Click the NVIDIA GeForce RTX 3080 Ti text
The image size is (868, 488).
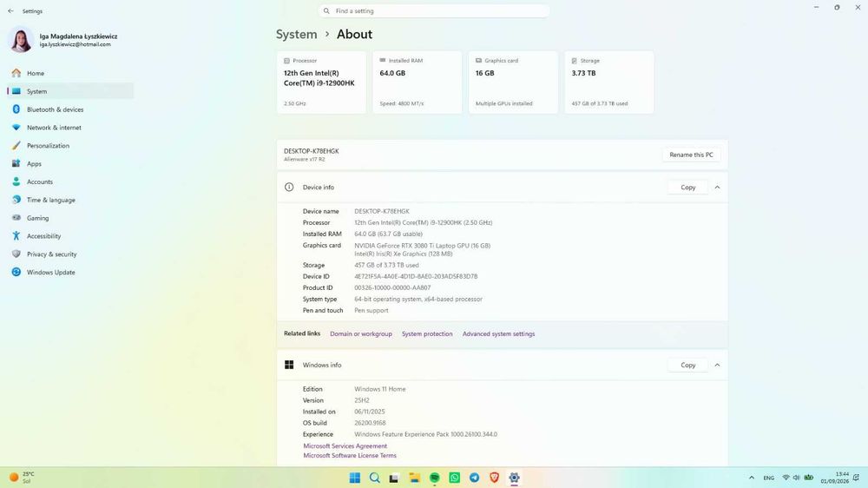click(x=423, y=246)
